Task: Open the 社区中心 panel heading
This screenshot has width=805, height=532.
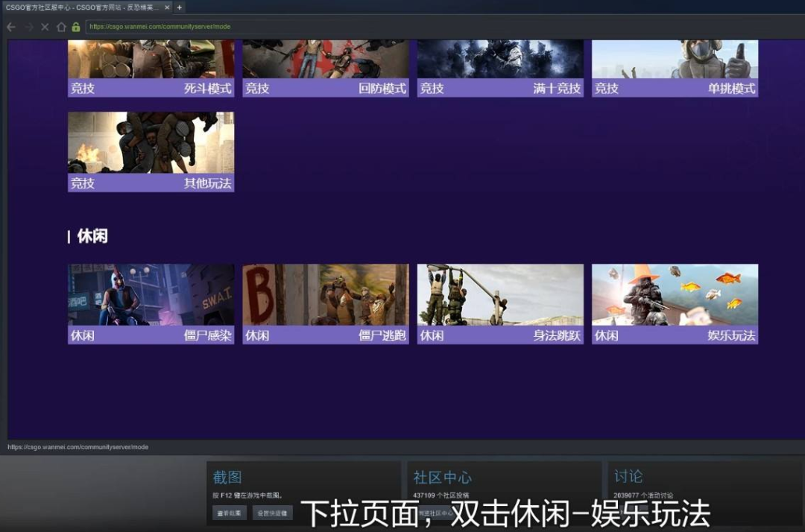Action: 442,477
